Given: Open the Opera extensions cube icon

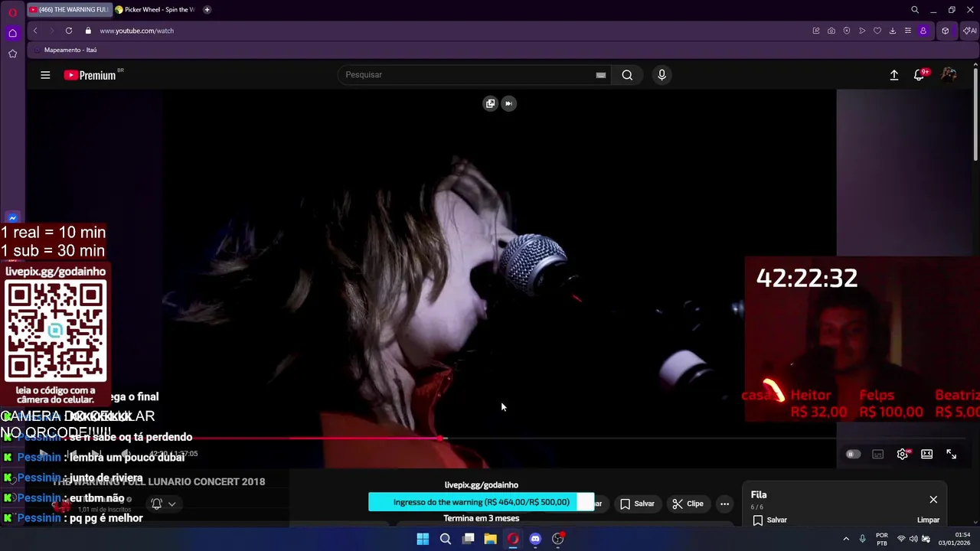Looking at the screenshot, I should 946,31.
